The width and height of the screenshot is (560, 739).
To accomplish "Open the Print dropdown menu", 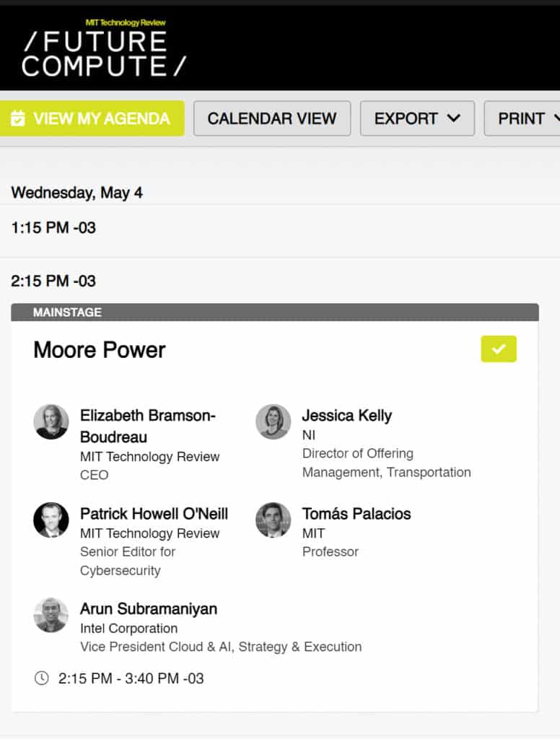I will (527, 118).
